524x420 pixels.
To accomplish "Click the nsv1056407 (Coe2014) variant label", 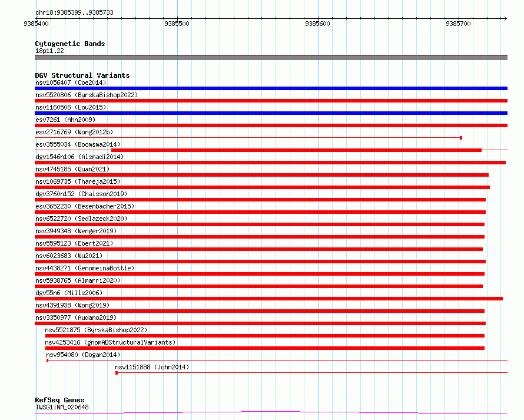I will coord(71,82).
